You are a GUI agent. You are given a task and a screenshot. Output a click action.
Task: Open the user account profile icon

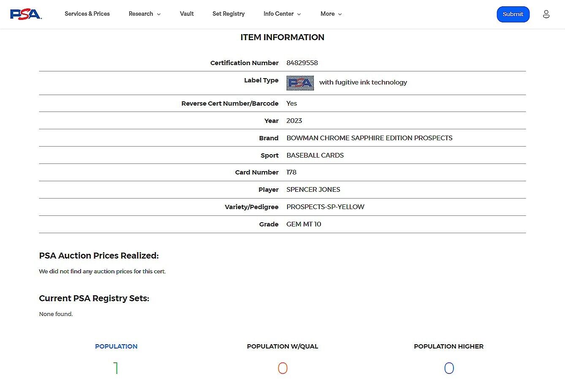tap(546, 14)
